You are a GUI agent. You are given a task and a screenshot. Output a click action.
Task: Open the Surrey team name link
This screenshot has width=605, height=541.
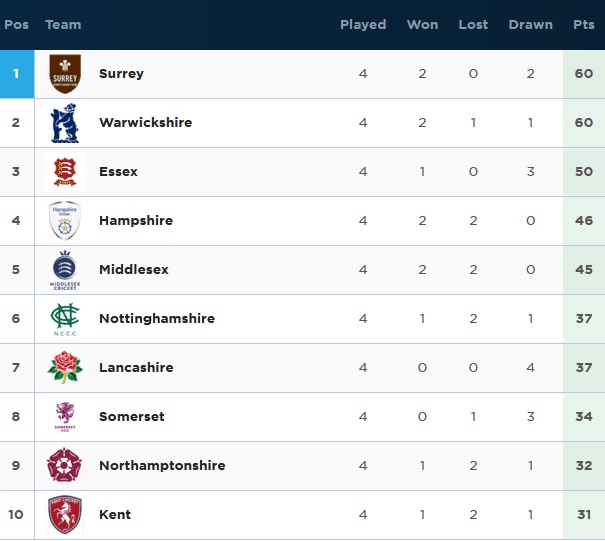point(121,73)
